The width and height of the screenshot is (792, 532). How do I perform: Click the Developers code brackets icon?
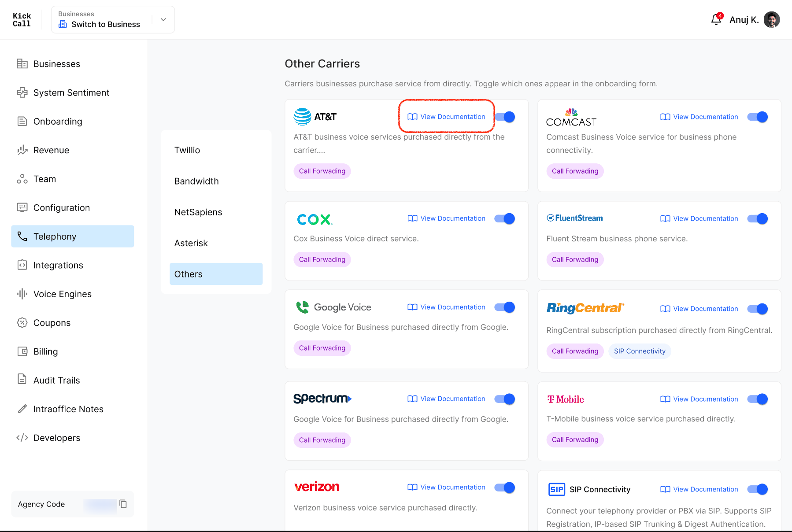22,438
